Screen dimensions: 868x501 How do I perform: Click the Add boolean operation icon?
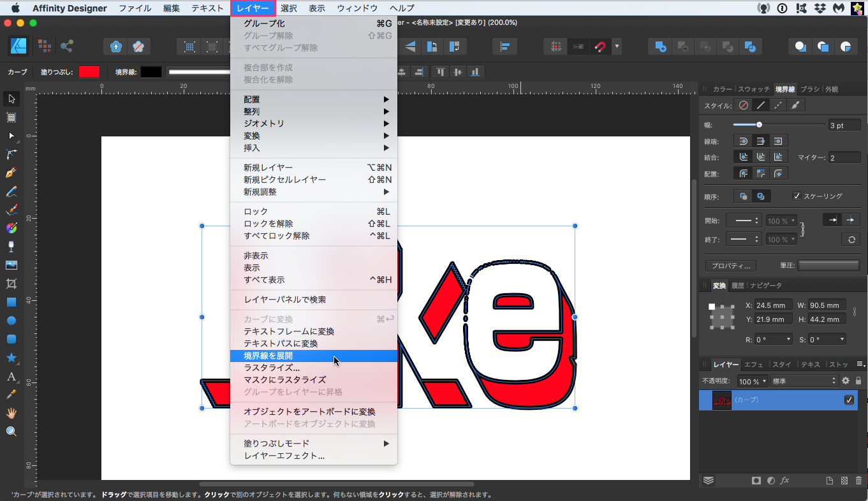(661, 47)
